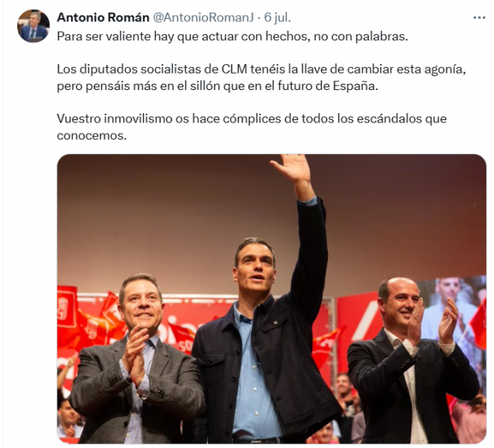Click the sentence starting 'Para ser valiente'
Viewport: 494px width, 448px height.
pos(232,36)
